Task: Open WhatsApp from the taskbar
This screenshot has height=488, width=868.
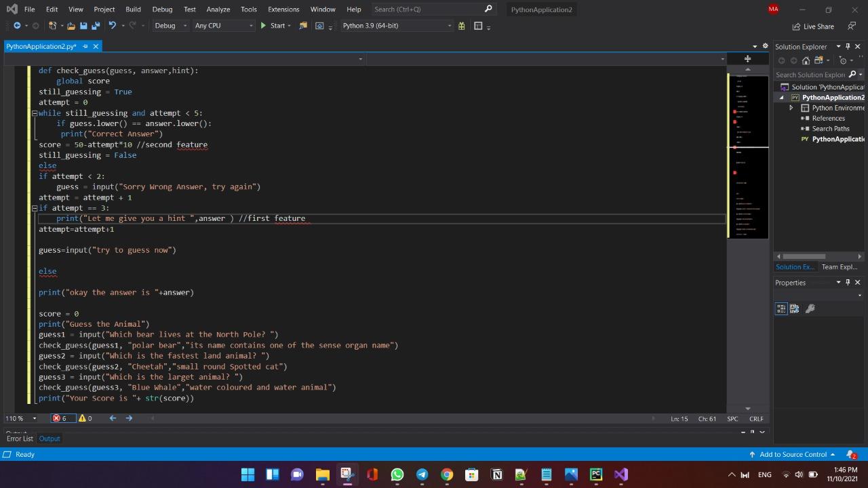Action: point(397,474)
